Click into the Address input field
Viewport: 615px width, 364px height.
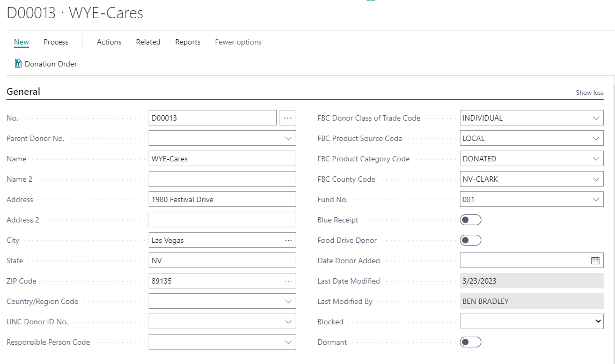(222, 199)
